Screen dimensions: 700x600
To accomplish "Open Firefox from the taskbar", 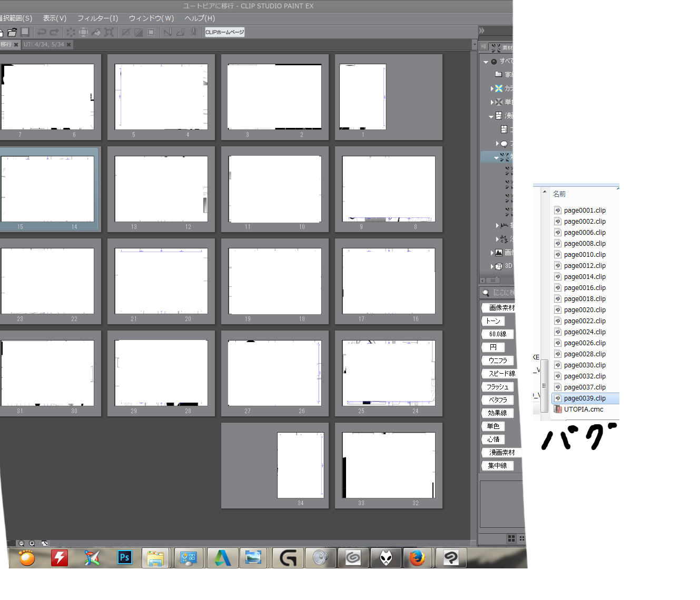I will [417, 558].
